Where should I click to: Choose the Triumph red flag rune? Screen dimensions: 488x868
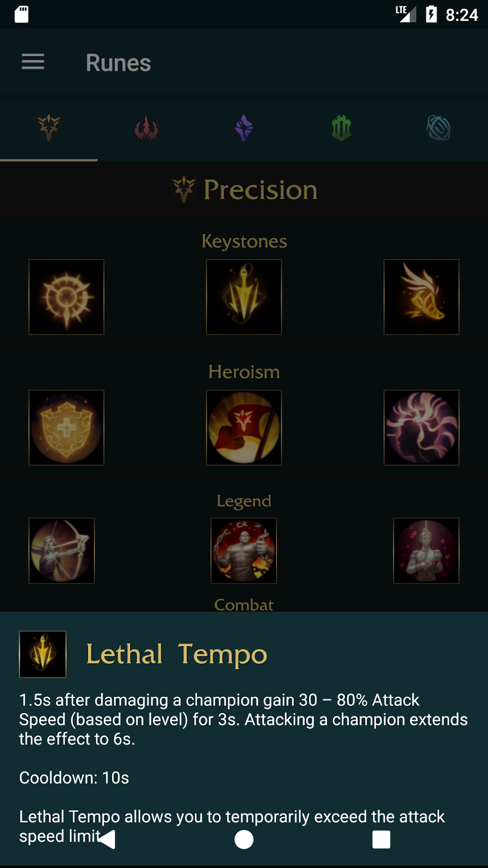[x=244, y=428]
